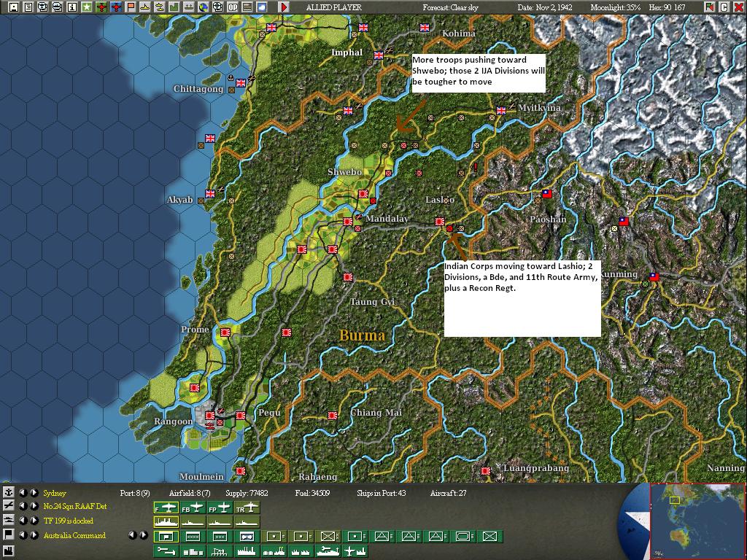
Task: Toggle the TR transport aircraft filter
Action: pyautogui.click(x=247, y=507)
